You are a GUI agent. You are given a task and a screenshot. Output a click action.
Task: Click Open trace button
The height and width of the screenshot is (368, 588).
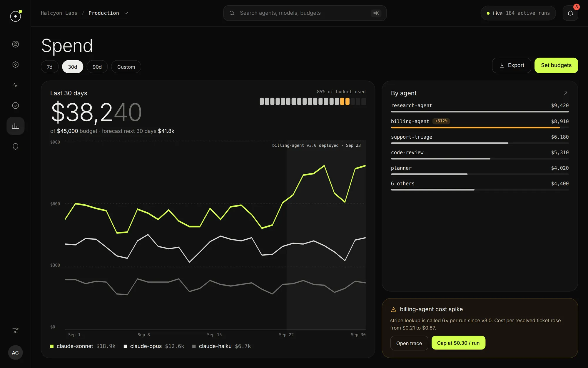[x=409, y=343]
